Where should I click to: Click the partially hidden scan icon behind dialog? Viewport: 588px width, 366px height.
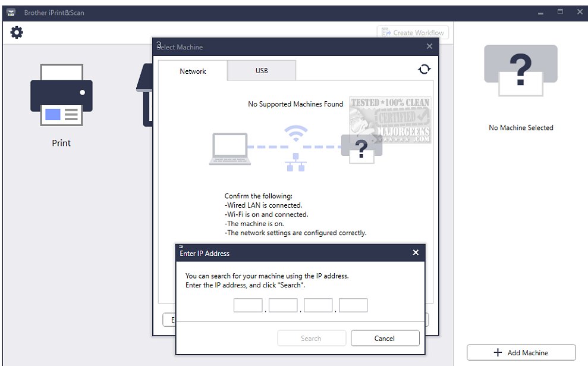tap(144, 95)
